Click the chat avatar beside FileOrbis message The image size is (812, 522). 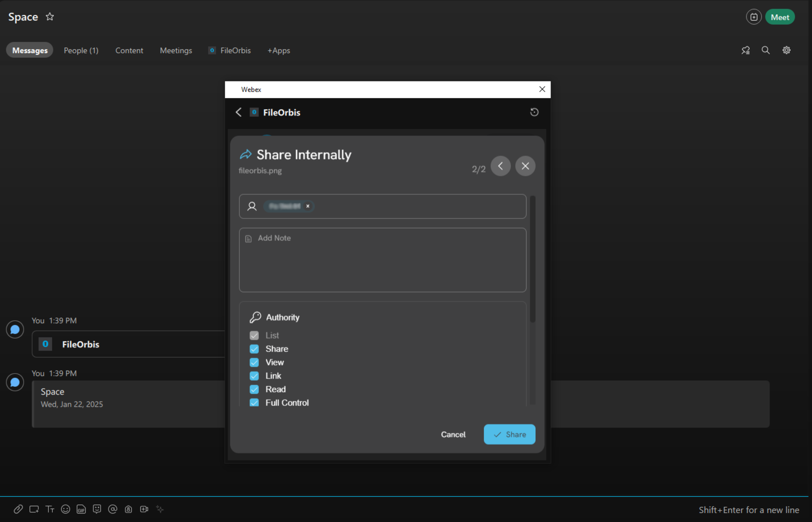click(x=15, y=329)
